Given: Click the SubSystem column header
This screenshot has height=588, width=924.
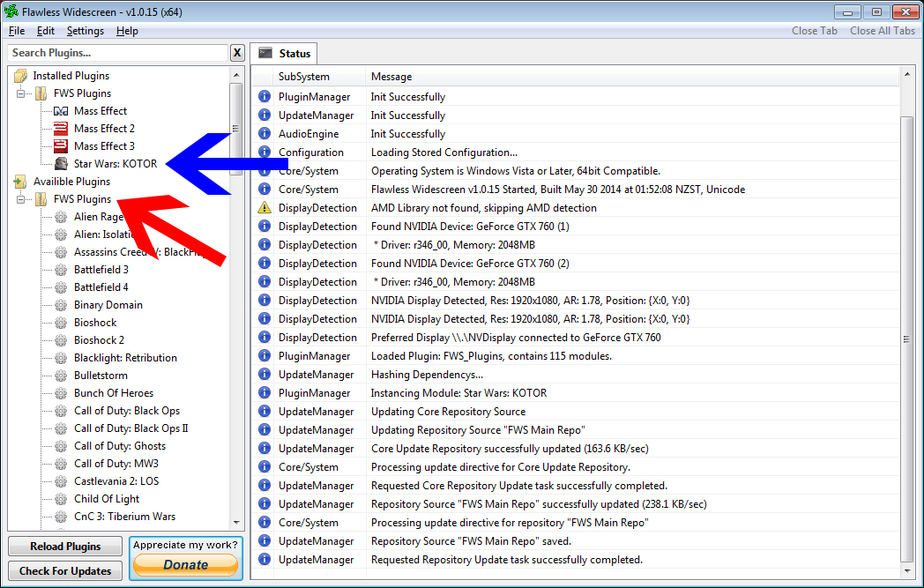Looking at the screenshot, I should coord(319,77).
